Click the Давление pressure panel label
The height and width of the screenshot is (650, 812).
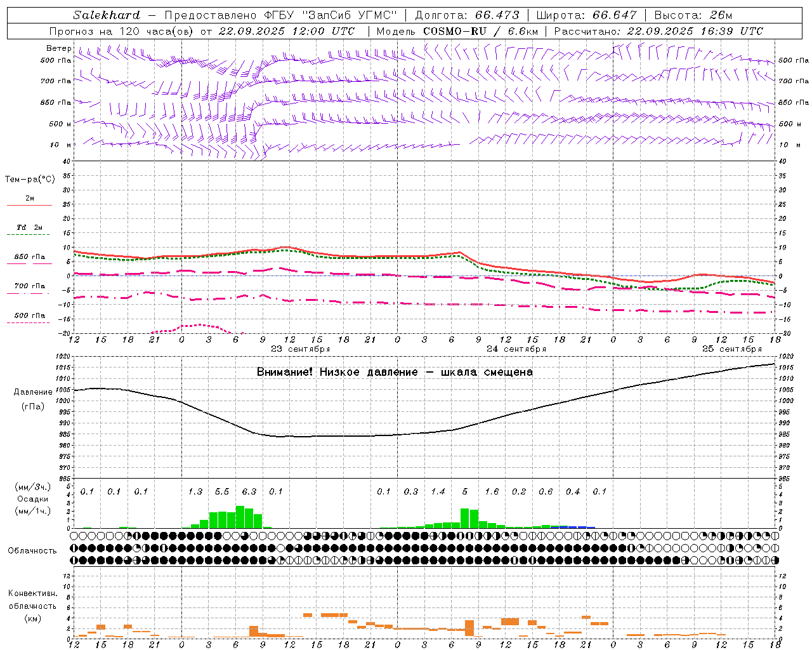(33, 392)
